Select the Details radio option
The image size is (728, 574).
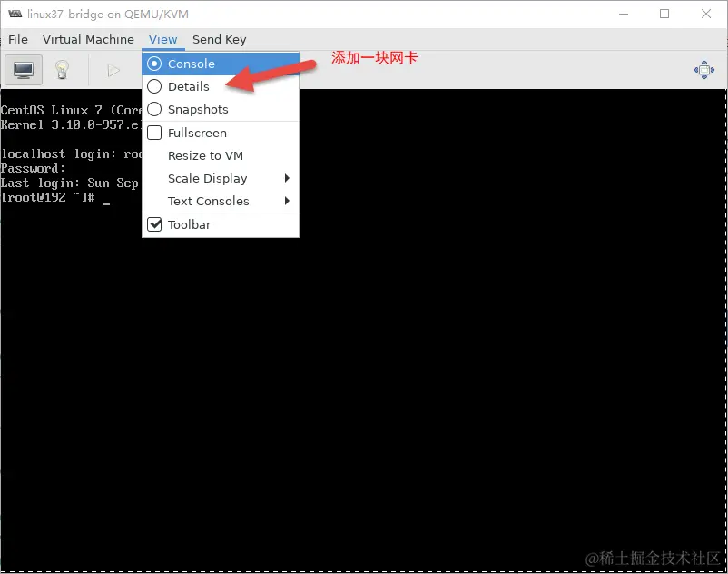pos(154,86)
